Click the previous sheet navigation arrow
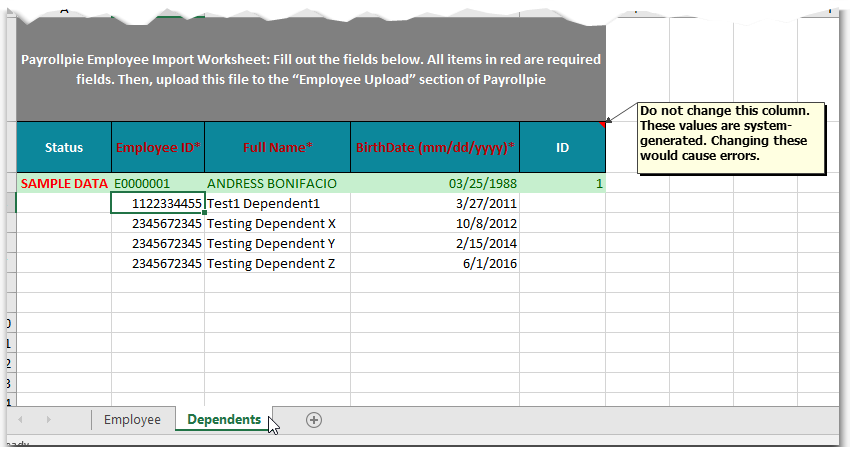 point(20,420)
